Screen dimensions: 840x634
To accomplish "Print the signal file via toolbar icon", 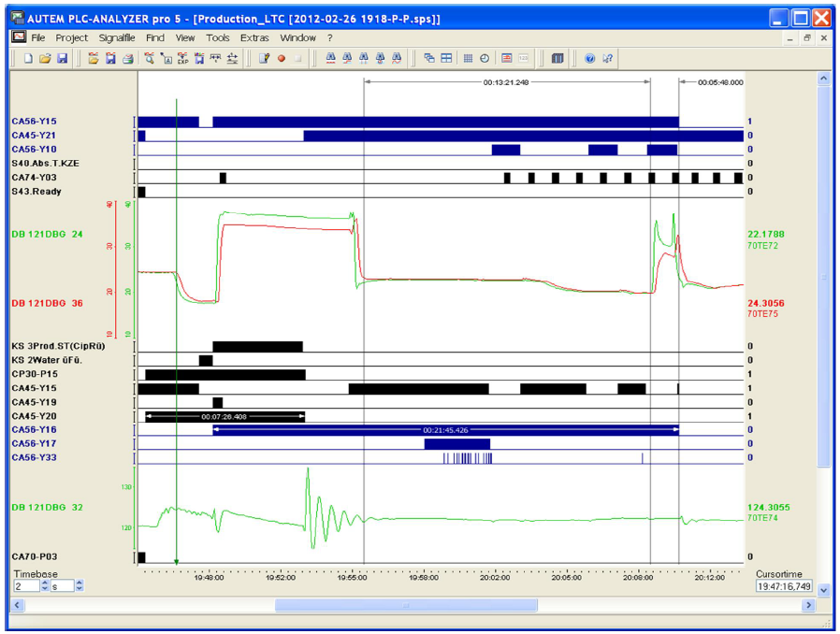I will 127,58.
